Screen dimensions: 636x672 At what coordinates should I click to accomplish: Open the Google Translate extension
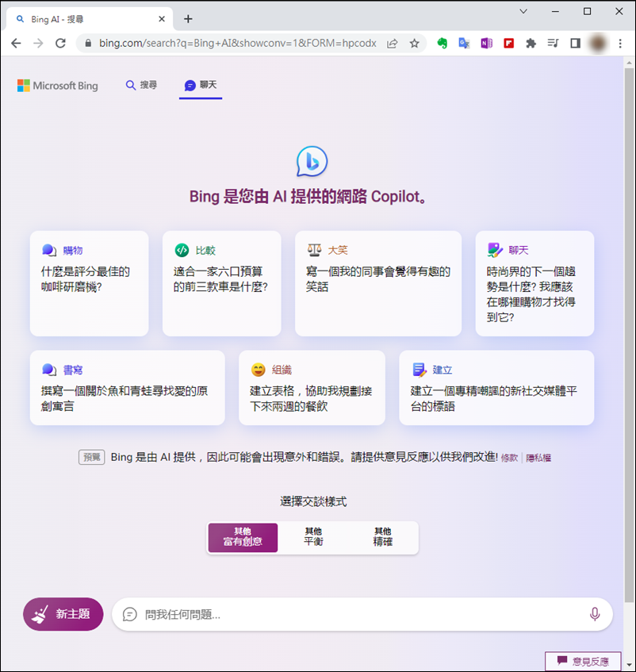coord(464,44)
